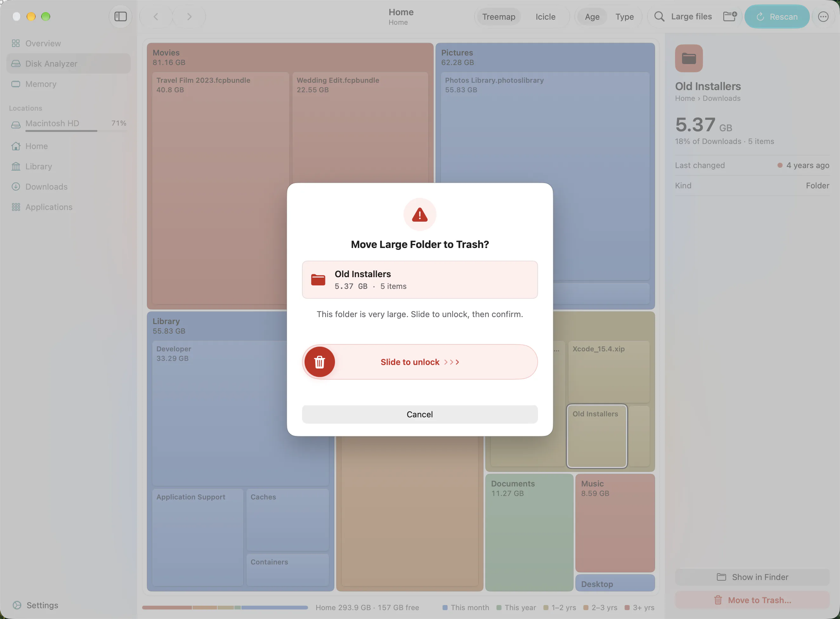This screenshot has height=619, width=840.
Task: Click the This month legend swatch
Action: 445,607
